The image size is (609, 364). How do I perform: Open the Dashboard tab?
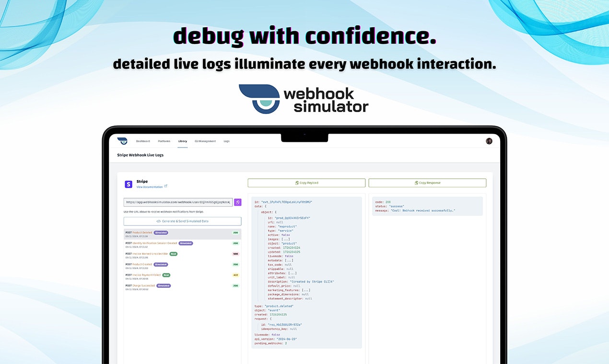click(x=143, y=141)
